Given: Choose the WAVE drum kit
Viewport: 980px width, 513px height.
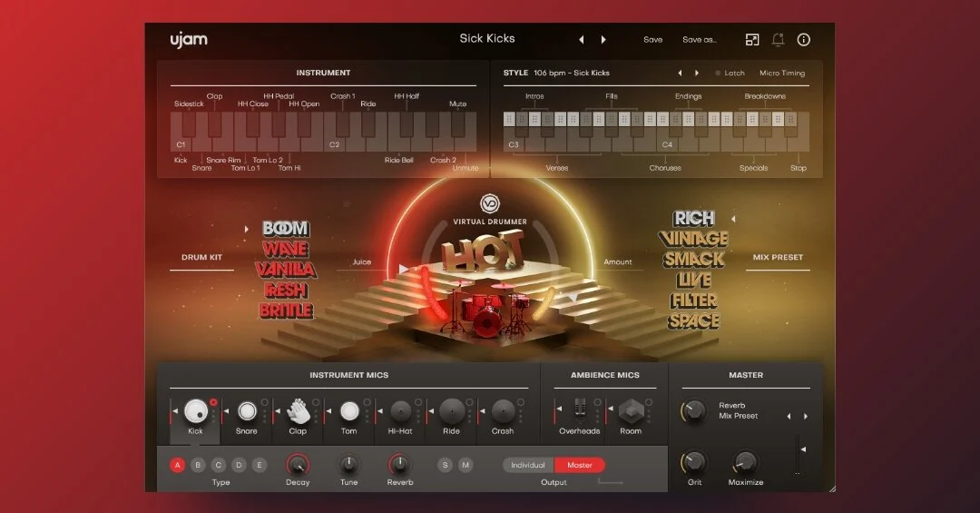Looking at the screenshot, I should click(x=286, y=249).
